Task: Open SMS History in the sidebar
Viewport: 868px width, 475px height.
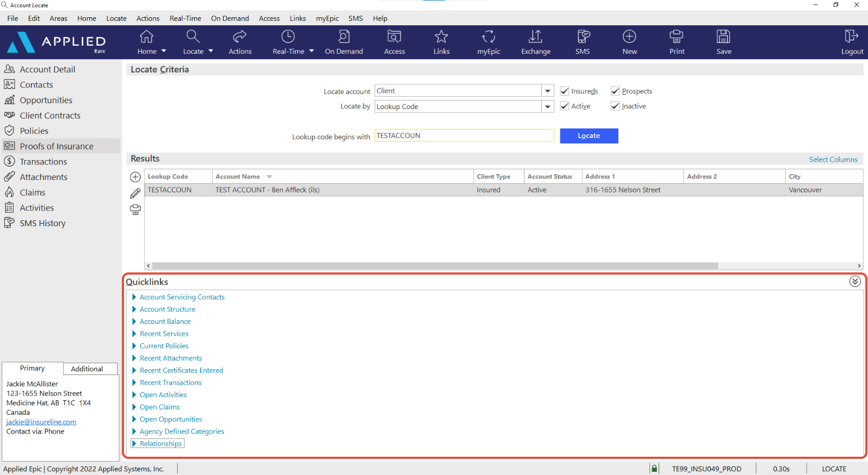Action: pyautogui.click(x=42, y=223)
